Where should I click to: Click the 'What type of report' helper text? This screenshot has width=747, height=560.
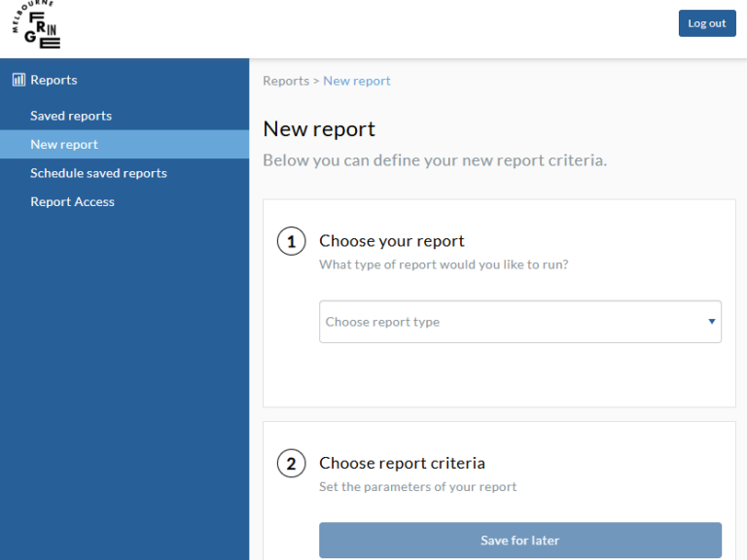444,264
